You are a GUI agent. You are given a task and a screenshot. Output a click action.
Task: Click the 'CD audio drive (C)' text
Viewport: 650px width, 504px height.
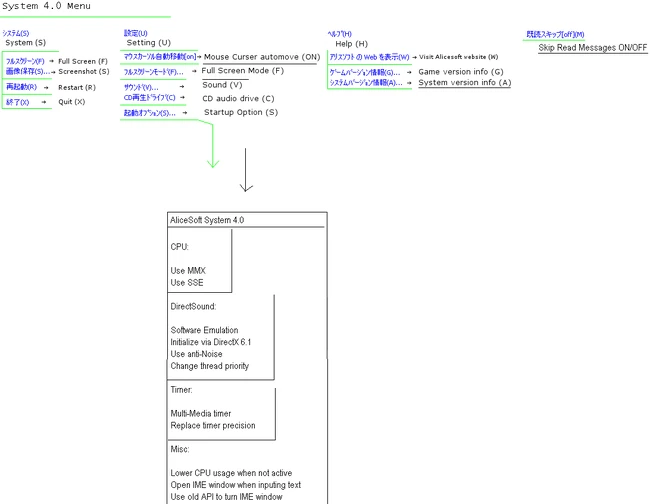(x=238, y=99)
